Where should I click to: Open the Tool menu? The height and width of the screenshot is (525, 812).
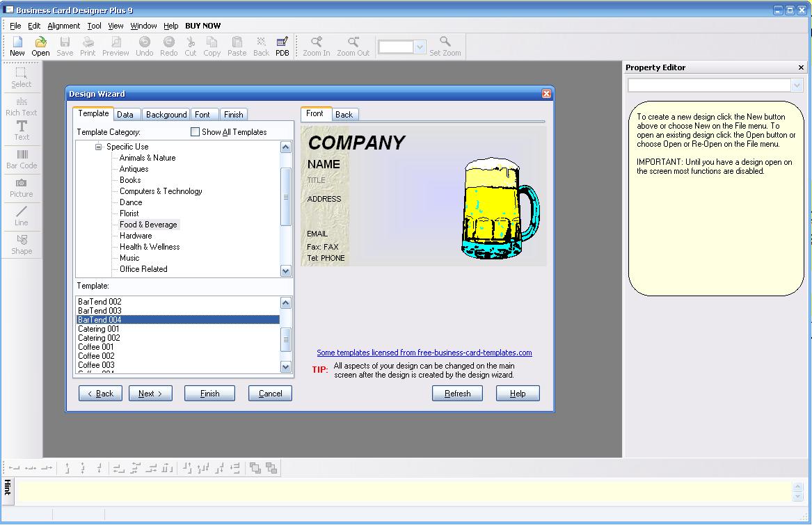coord(94,26)
